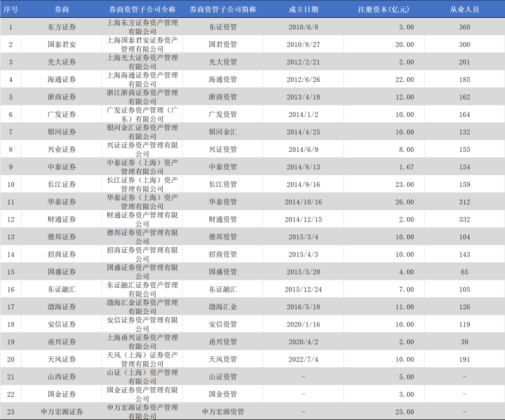Select the staff count 39
The height and width of the screenshot is (420, 505).
pos(464,342)
